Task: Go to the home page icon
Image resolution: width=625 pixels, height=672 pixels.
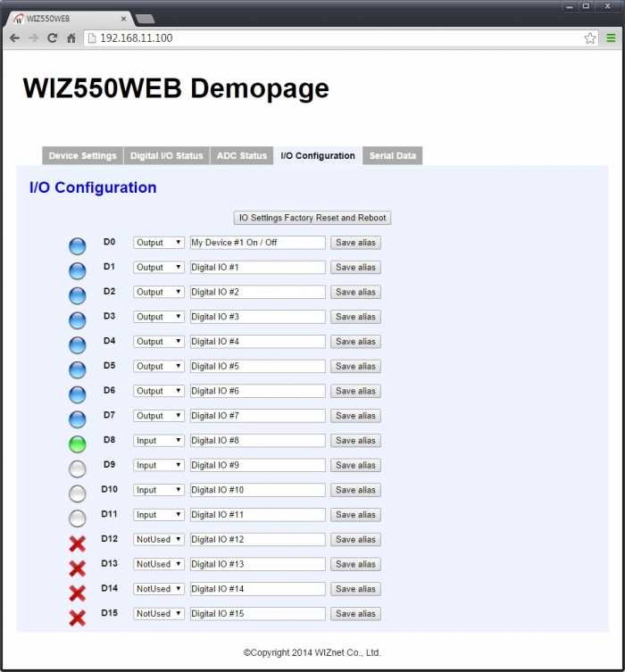Action: click(x=71, y=38)
